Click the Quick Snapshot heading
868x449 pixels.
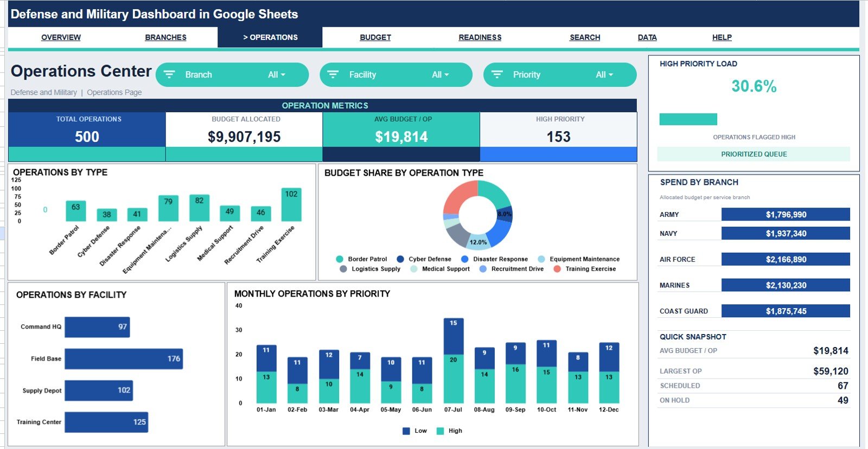click(693, 337)
